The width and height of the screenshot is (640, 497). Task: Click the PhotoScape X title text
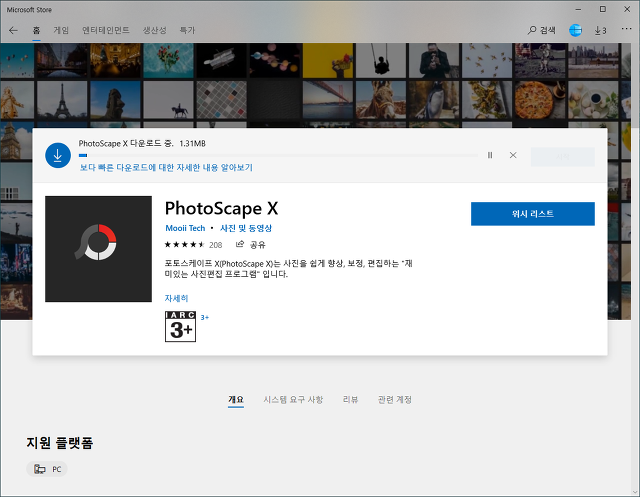point(221,209)
